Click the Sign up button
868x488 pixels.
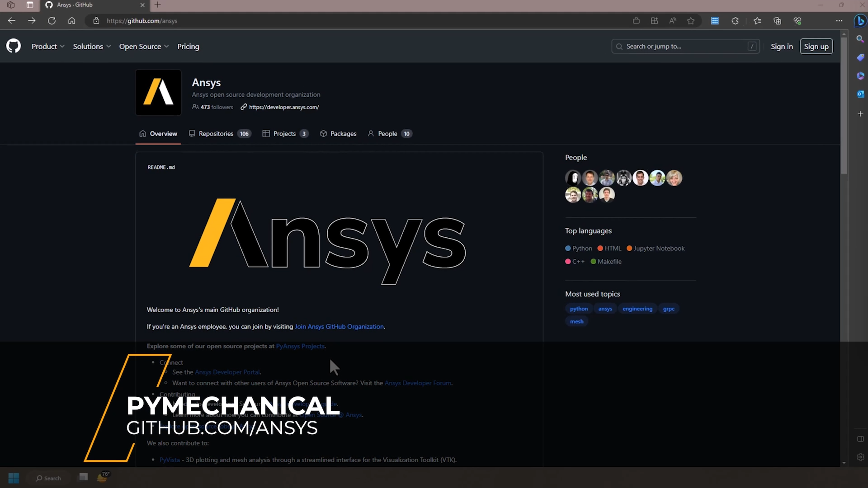(x=816, y=47)
